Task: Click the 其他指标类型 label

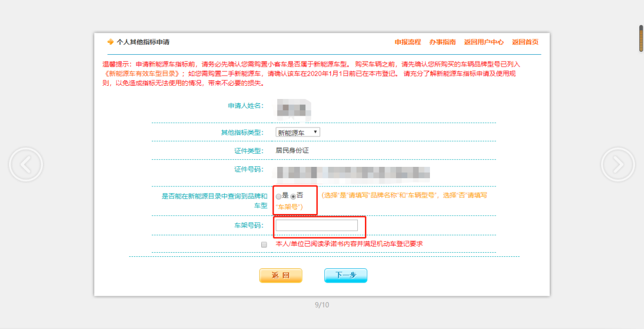Action: click(x=241, y=132)
